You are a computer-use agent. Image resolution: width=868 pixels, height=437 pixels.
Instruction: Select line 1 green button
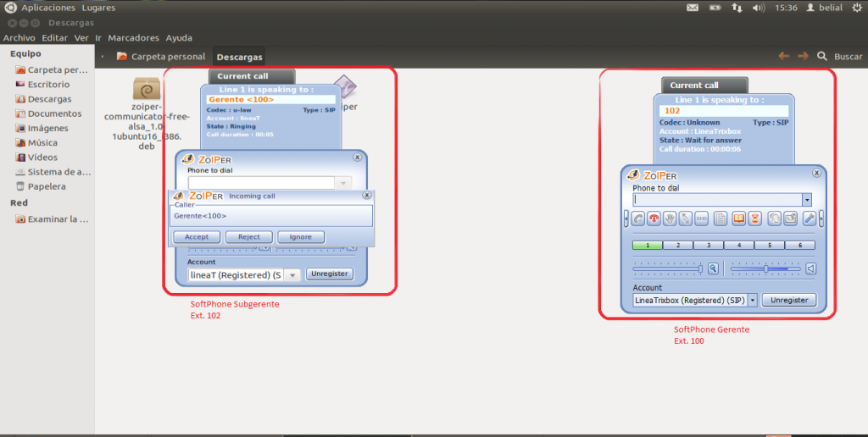tap(647, 245)
